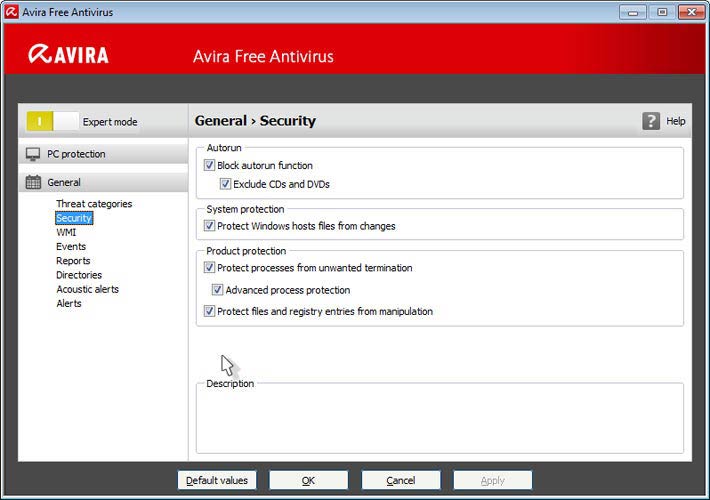Uncheck Protect files and registry entries option
Image resolution: width=710 pixels, height=500 pixels.
click(x=209, y=311)
